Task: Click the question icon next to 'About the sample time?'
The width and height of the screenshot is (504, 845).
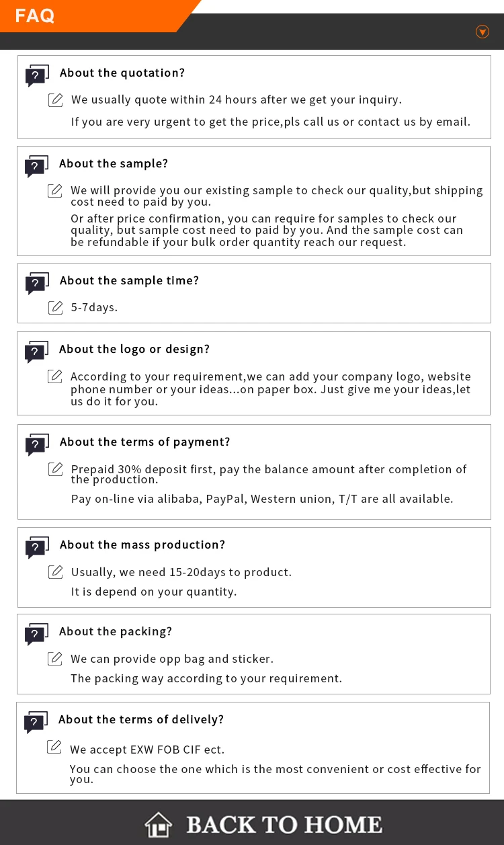Action: tap(37, 283)
